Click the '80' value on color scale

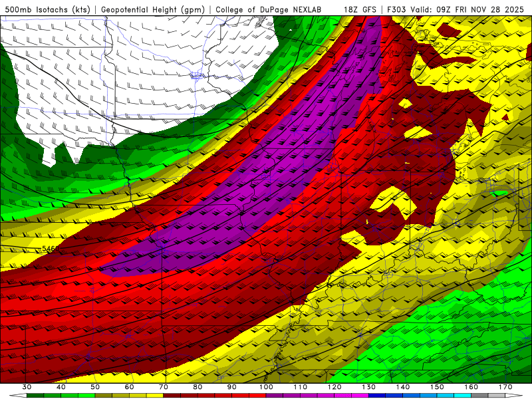click(198, 387)
